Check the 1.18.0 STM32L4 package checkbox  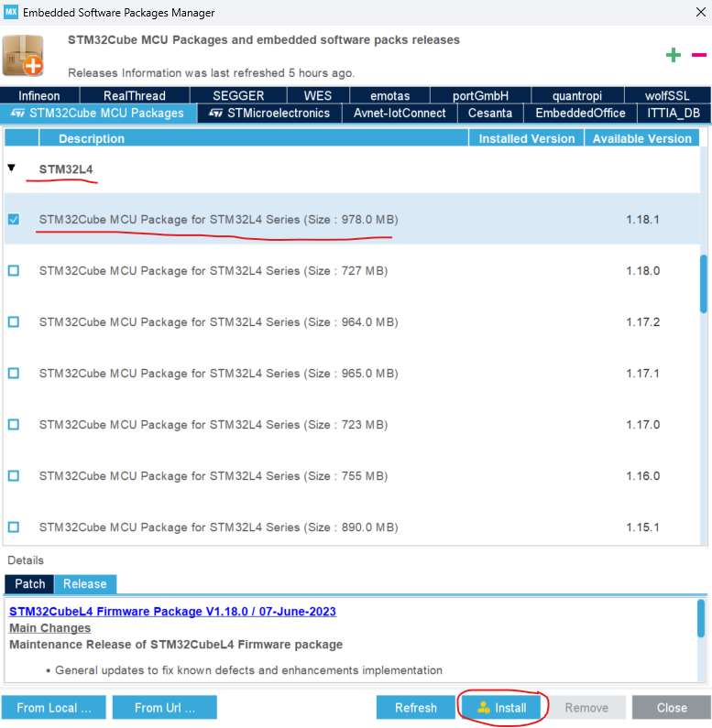[14, 270]
